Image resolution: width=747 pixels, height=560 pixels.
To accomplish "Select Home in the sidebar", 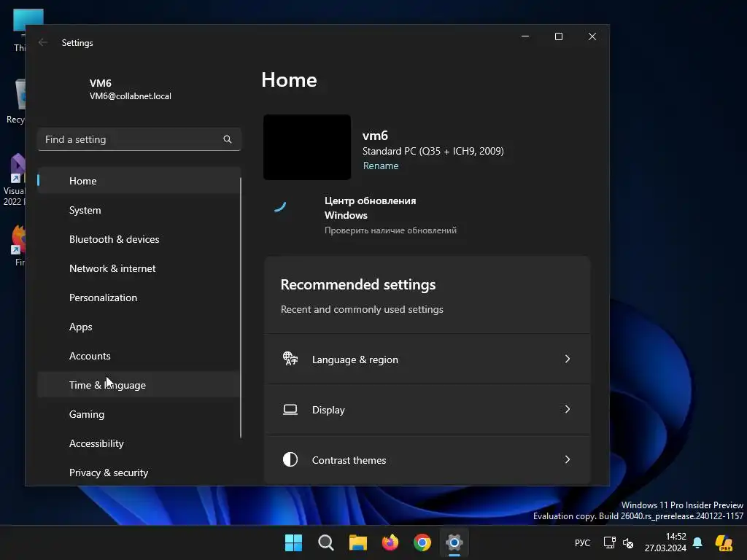I will click(x=138, y=181).
